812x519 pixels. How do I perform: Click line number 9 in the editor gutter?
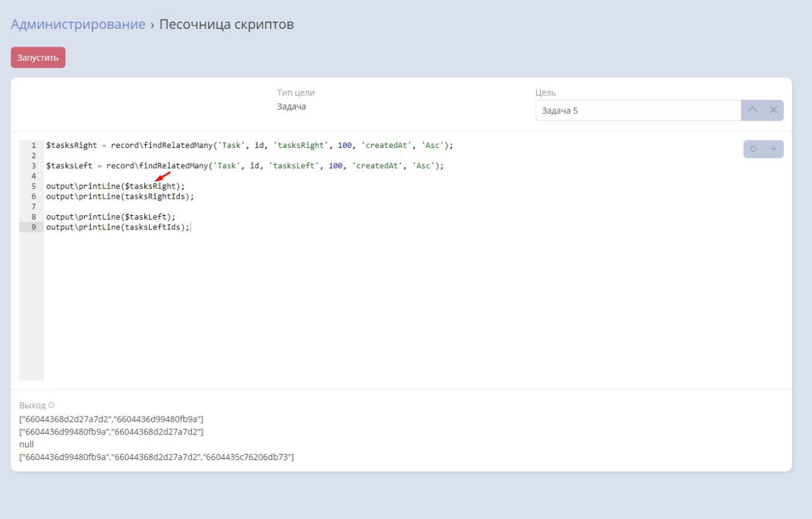click(33, 227)
